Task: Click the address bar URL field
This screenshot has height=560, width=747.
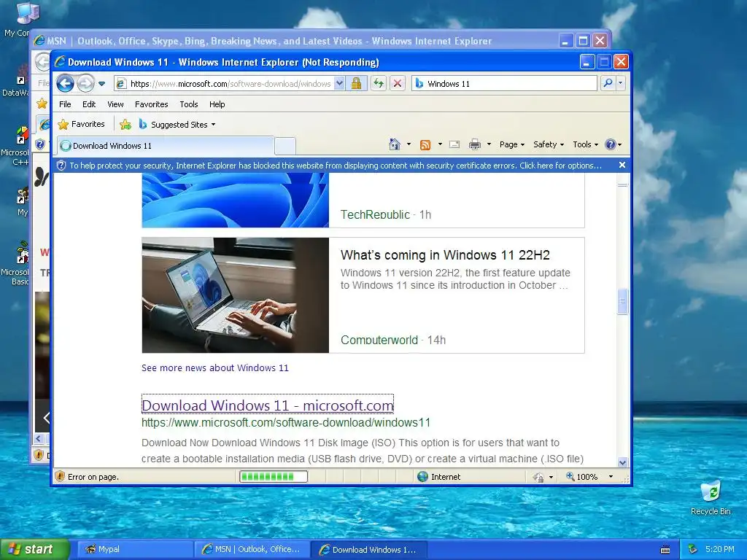Action: tap(231, 84)
